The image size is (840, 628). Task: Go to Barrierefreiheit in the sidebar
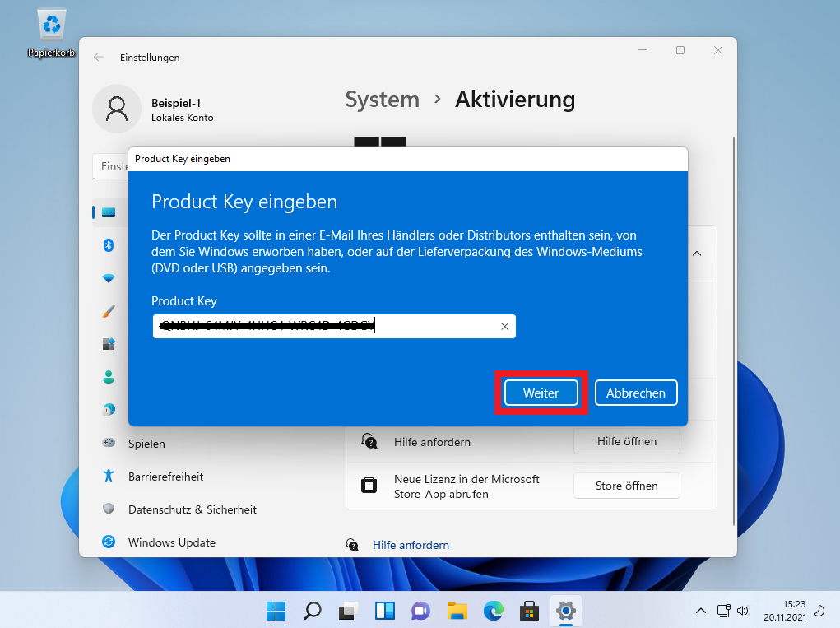165,477
